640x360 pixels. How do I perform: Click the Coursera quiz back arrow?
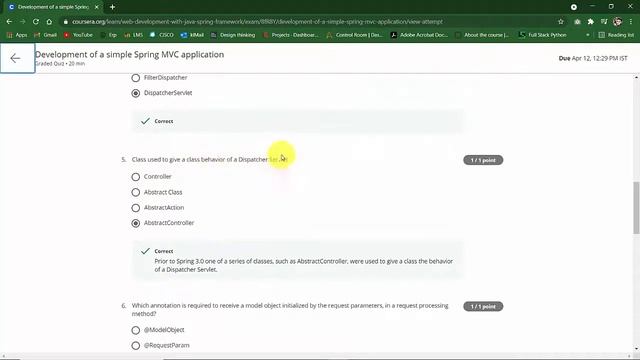click(16, 58)
